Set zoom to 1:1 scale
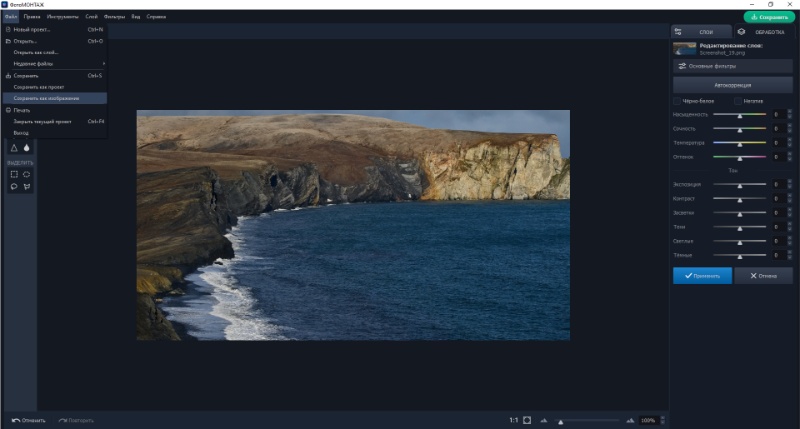Viewport: 800px width, 429px height. tap(513, 420)
